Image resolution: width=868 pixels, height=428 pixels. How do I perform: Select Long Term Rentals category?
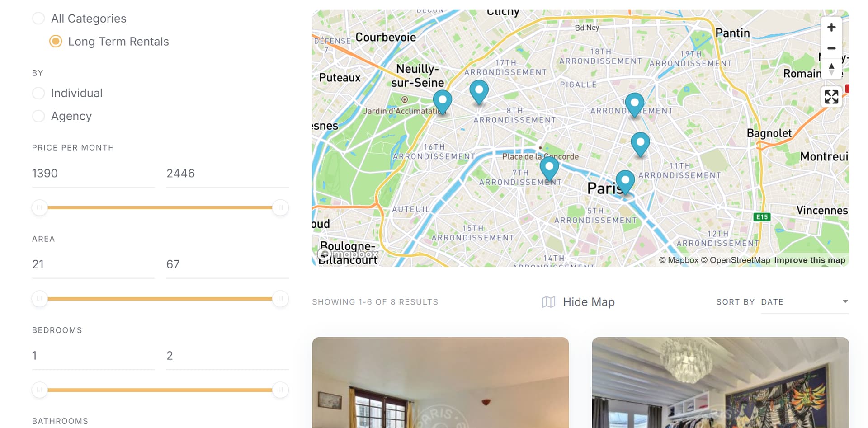click(x=56, y=42)
